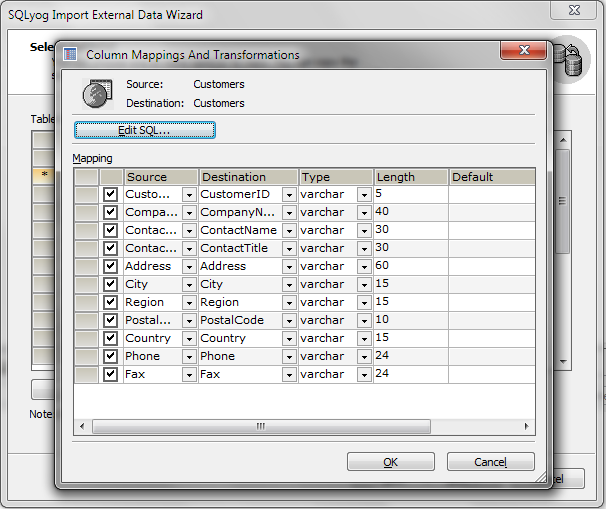This screenshot has width=606, height=509.
Task: Click the Length column header
Action: pos(410,177)
